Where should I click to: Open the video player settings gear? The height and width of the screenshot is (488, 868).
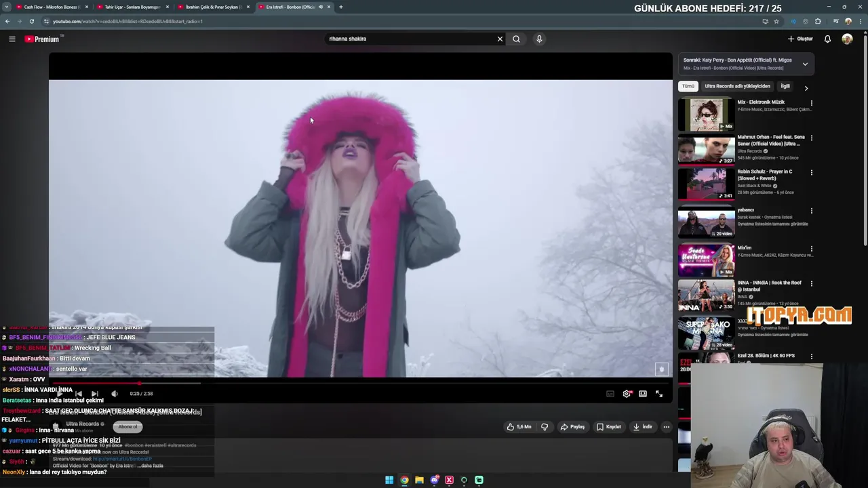point(627,394)
